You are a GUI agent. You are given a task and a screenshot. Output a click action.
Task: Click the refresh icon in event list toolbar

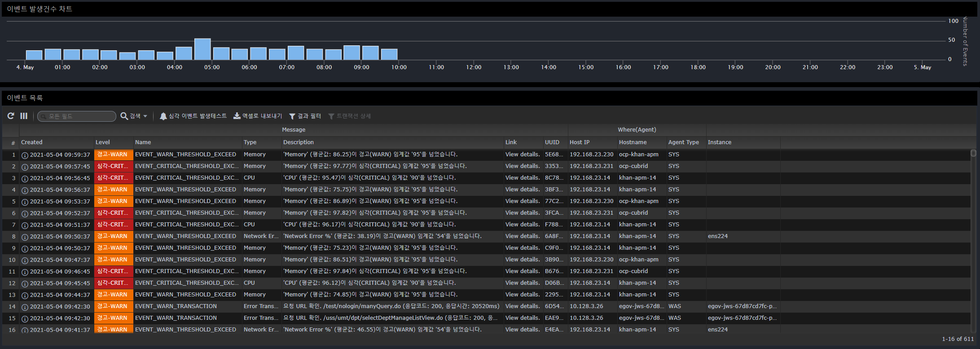pos(11,116)
